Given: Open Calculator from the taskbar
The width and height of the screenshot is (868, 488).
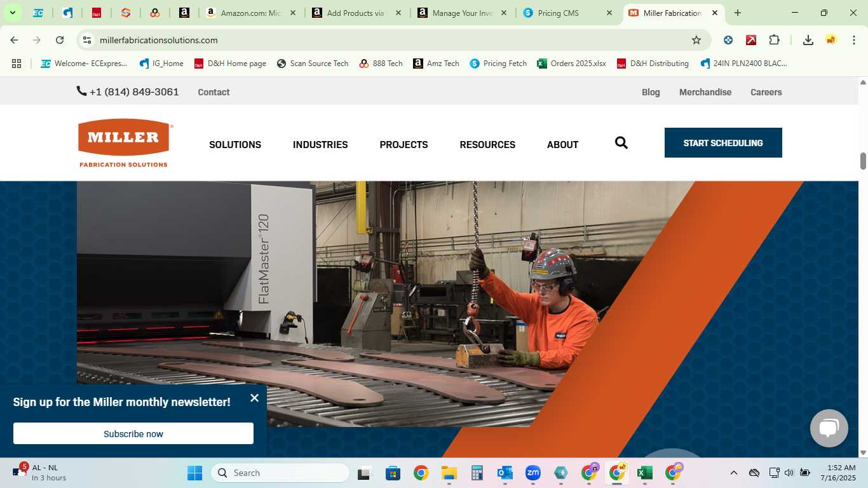Looking at the screenshot, I should click(x=477, y=473).
